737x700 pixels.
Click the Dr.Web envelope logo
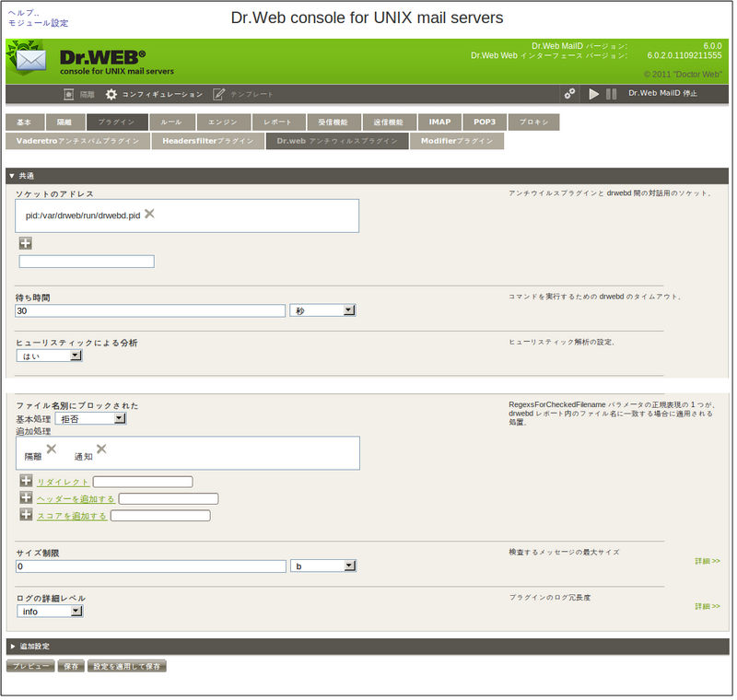click(27, 58)
